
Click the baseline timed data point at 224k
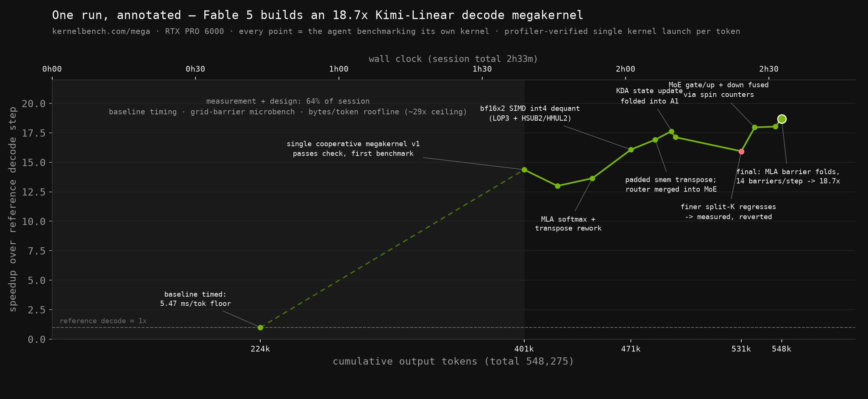coord(260,327)
